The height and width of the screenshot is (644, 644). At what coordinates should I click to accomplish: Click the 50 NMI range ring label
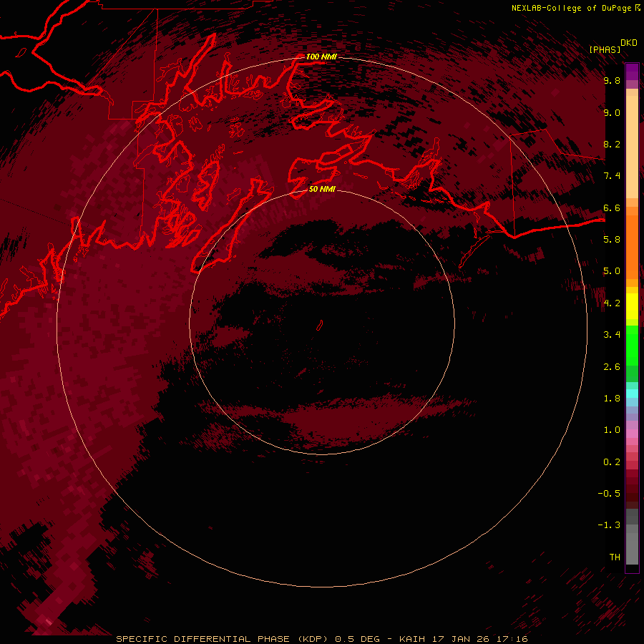322,189
